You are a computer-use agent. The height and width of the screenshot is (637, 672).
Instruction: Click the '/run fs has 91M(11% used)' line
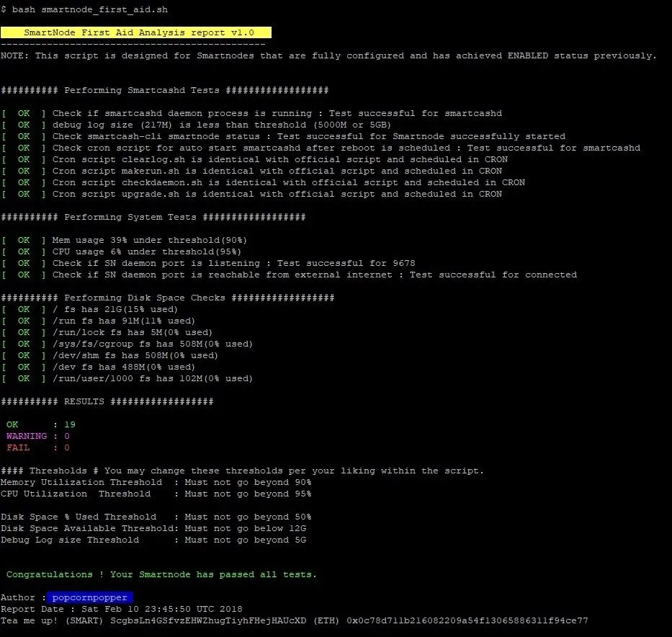(98, 321)
